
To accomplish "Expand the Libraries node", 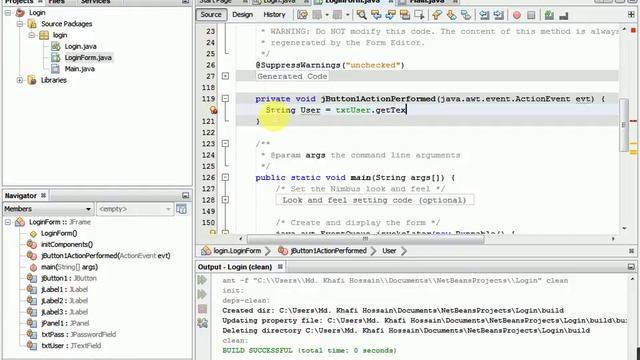I will (x=20, y=80).
